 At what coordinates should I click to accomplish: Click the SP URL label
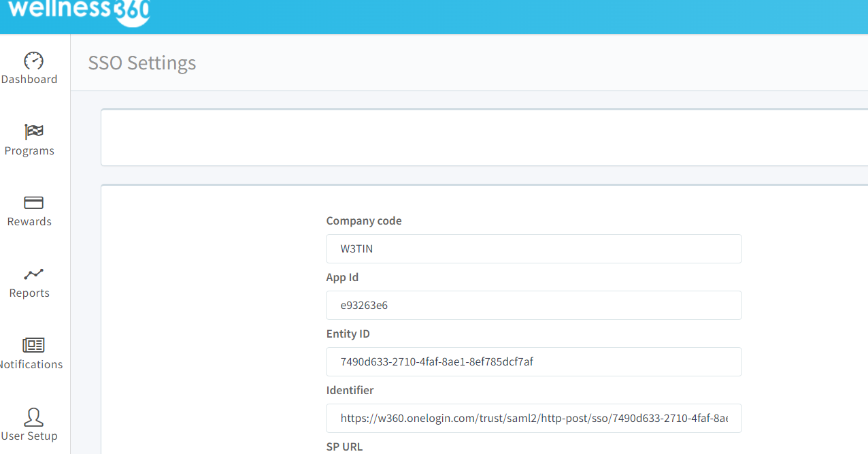[x=345, y=447]
